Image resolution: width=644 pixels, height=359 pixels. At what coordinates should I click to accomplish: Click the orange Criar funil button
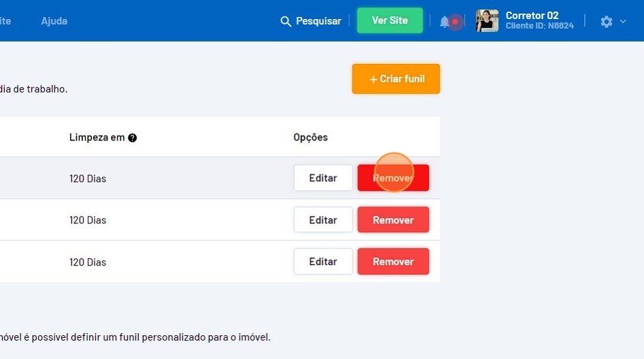point(396,79)
